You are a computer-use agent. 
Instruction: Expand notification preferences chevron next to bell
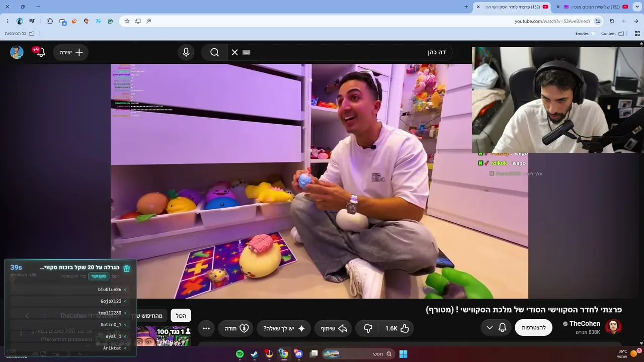pos(490,328)
